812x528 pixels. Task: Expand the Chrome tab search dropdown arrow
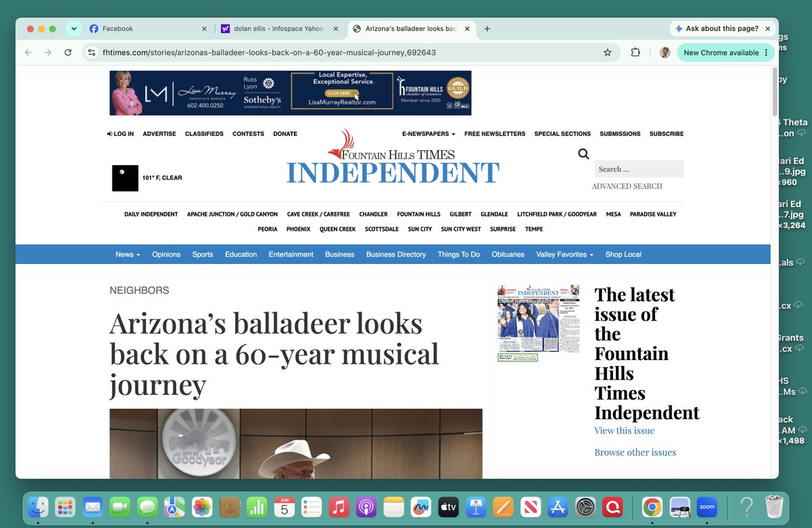click(74, 28)
